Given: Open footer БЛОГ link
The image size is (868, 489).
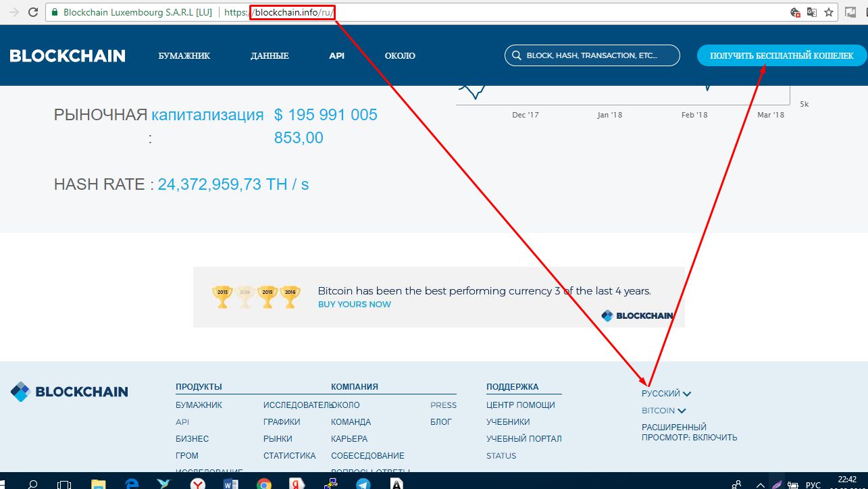Looking at the screenshot, I should click(x=441, y=422).
